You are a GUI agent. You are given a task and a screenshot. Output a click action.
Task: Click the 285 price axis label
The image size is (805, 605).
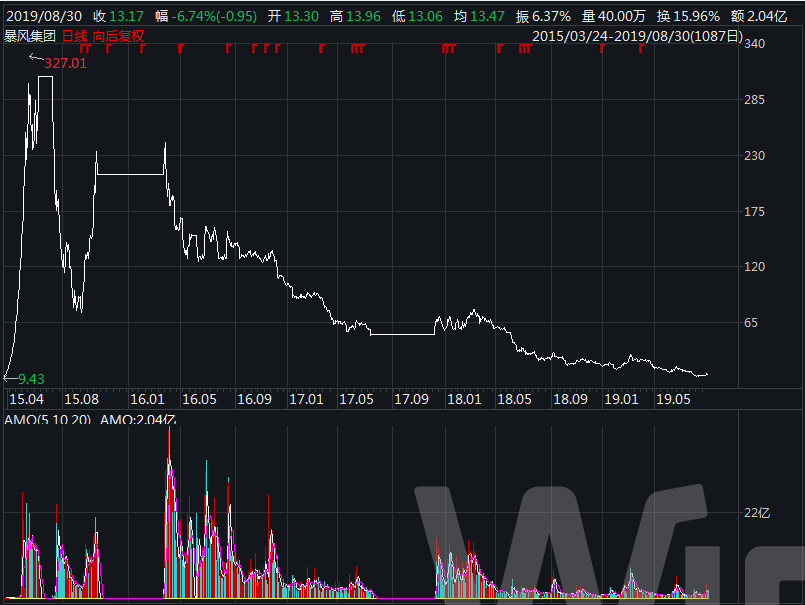pos(754,100)
